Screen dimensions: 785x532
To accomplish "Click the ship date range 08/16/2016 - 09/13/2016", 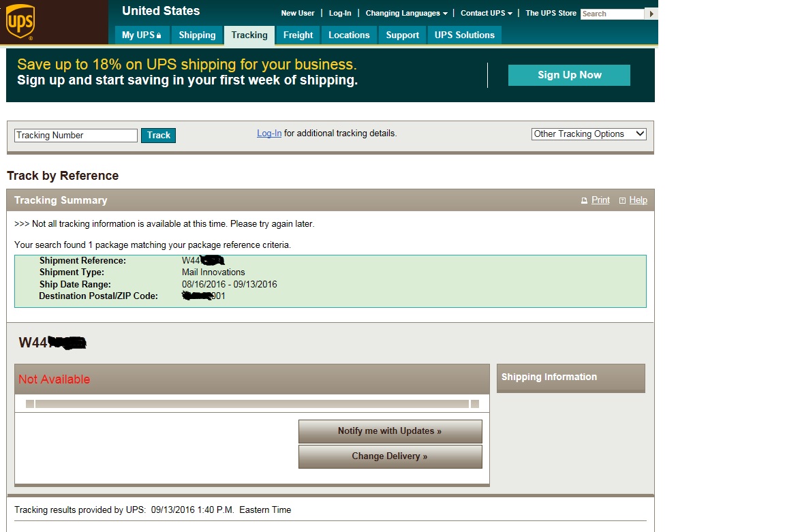I will [x=229, y=284].
